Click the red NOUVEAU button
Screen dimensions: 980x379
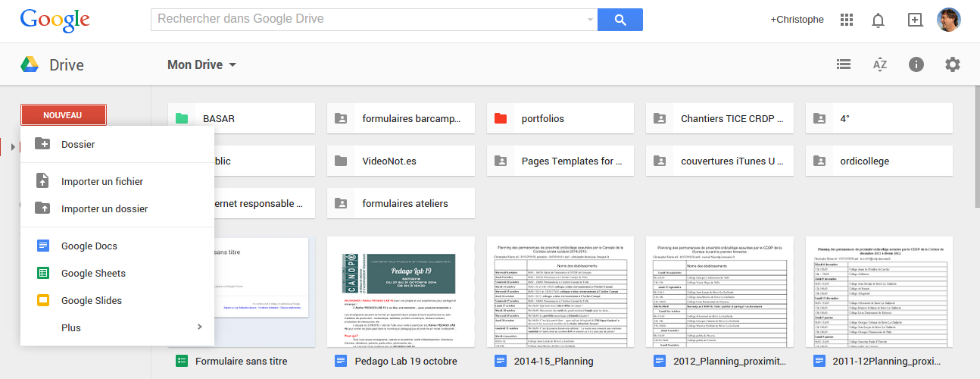(x=64, y=115)
